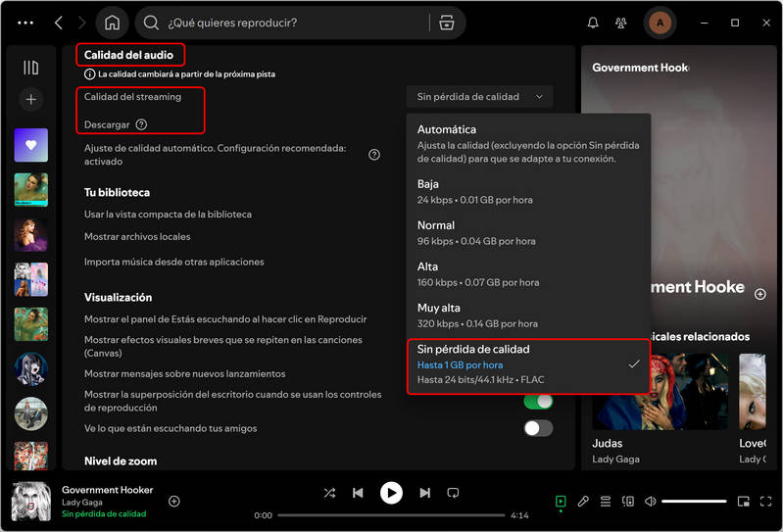The width and height of the screenshot is (783, 532).
Task: Toggle desktop overlay for media controls switch
Action: tap(538, 401)
